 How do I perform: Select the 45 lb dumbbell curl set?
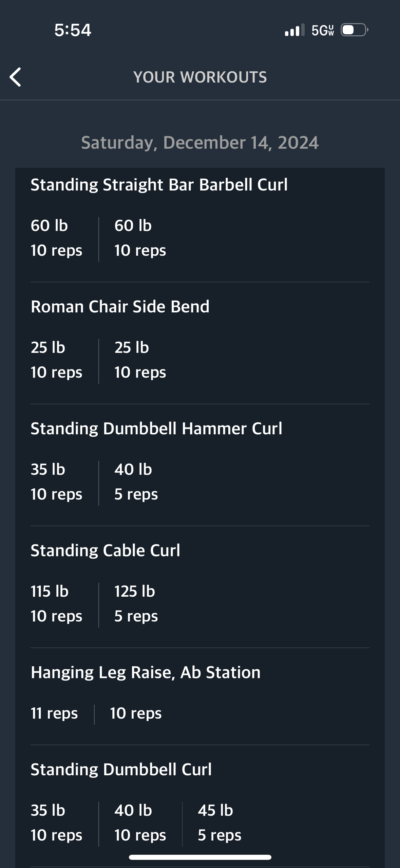pos(220,823)
